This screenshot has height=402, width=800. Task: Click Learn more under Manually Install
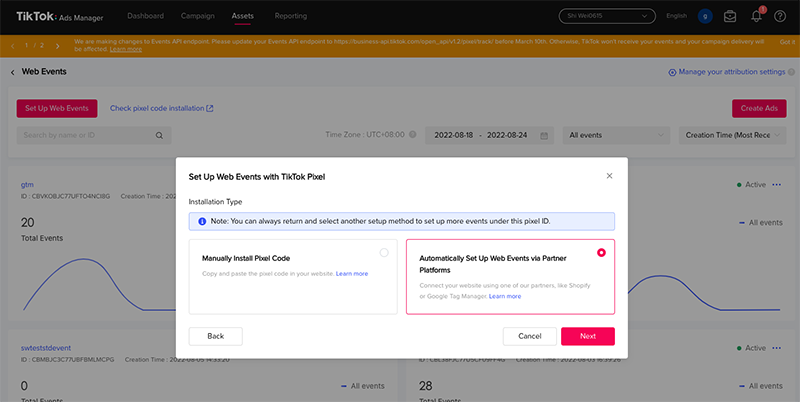[x=352, y=274]
